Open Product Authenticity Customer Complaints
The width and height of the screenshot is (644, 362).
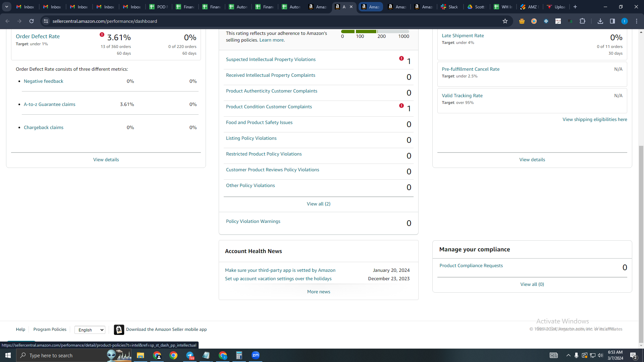coord(272,91)
